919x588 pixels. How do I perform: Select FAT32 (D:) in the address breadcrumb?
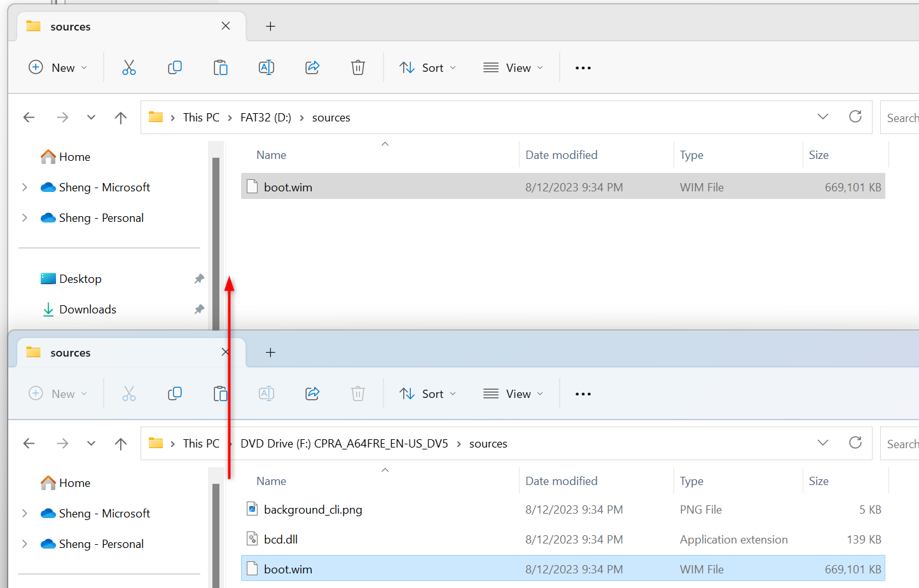[265, 118]
